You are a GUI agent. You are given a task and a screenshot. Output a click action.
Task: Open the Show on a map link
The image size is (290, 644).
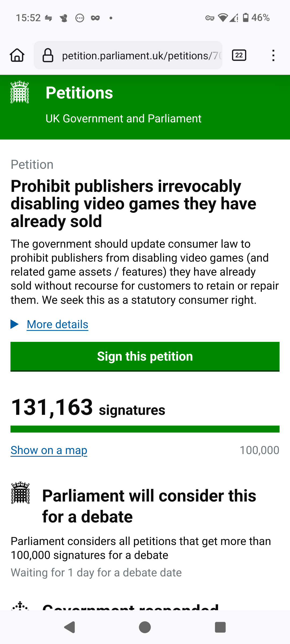pyautogui.click(x=49, y=450)
